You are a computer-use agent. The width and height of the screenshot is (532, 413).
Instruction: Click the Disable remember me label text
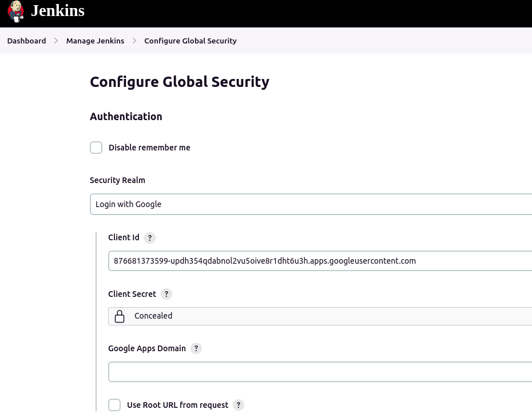click(149, 148)
